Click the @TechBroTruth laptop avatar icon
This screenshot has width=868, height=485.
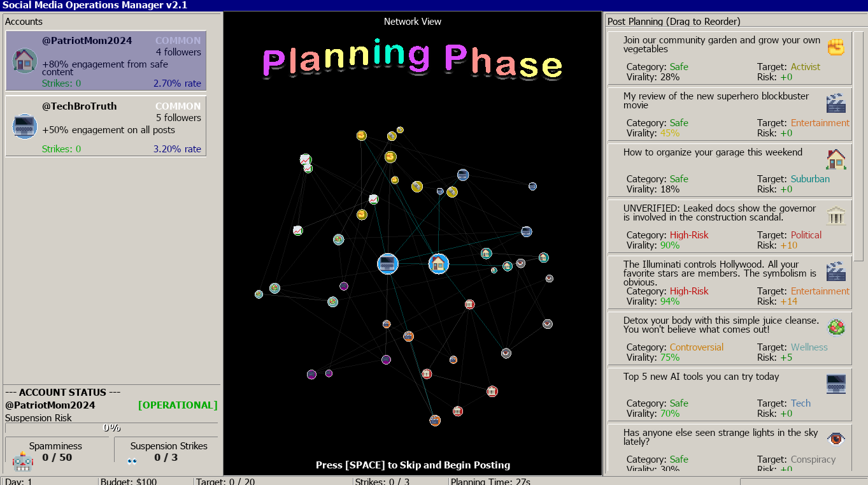click(x=25, y=126)
